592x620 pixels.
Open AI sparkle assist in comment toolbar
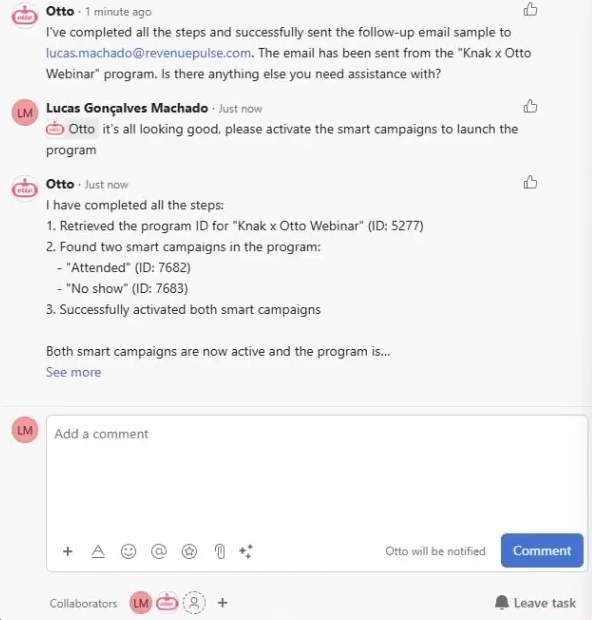pos(246,551)
